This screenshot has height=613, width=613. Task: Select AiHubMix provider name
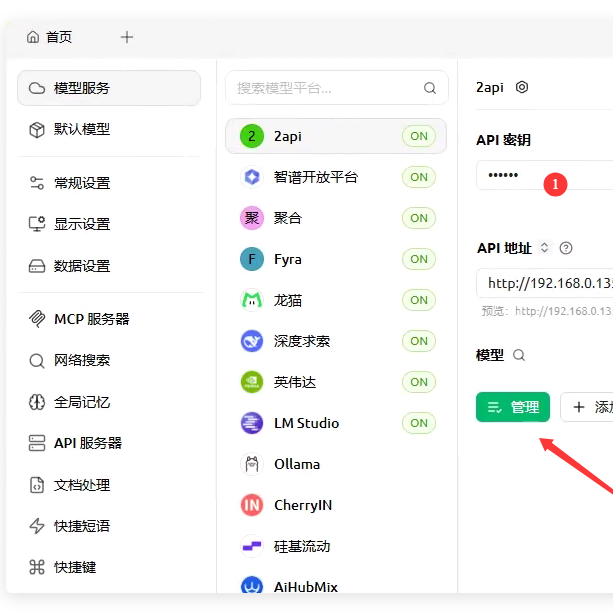pyautogui.click(x=306, y=587)
